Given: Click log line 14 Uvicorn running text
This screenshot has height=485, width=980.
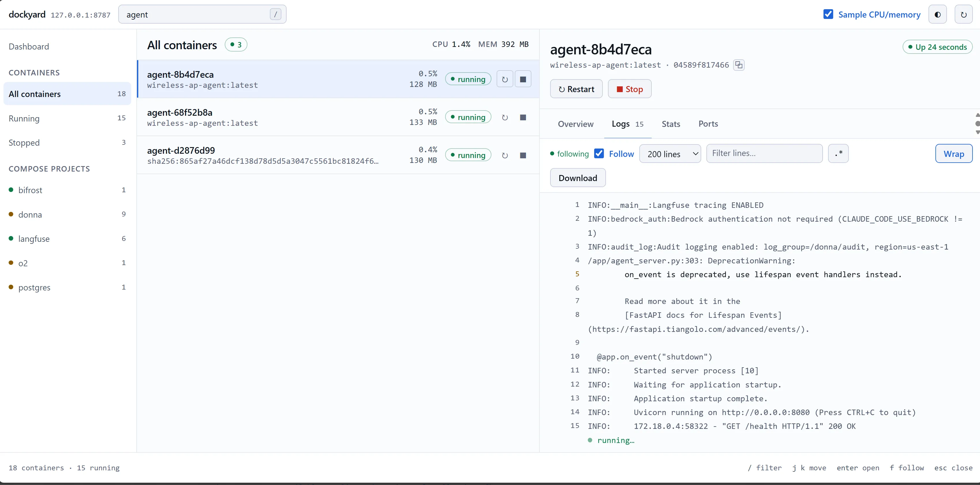Looking at the screenshot, I should point(775,412).
